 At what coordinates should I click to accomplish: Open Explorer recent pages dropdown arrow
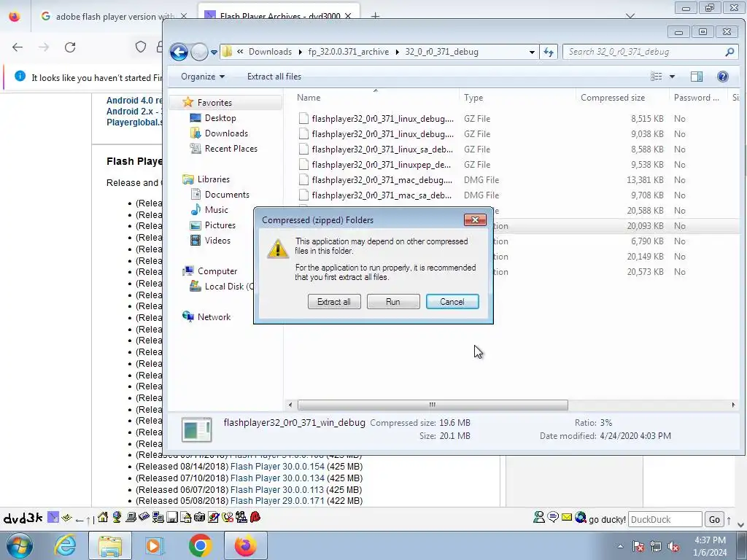click(214, 52)
